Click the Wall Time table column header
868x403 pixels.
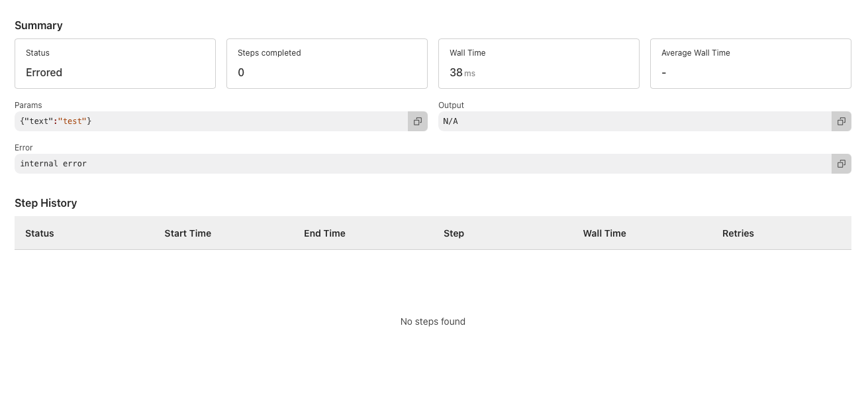pos(604,233)
